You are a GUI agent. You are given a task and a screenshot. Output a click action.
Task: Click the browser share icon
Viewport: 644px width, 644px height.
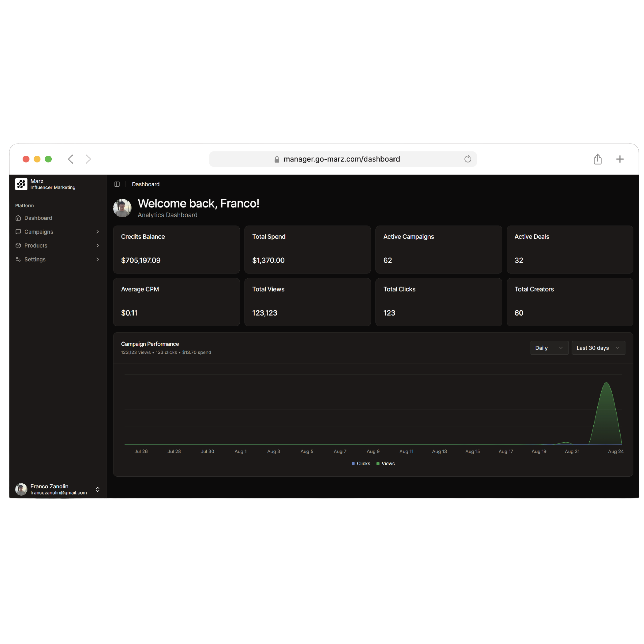coord(597,159)
